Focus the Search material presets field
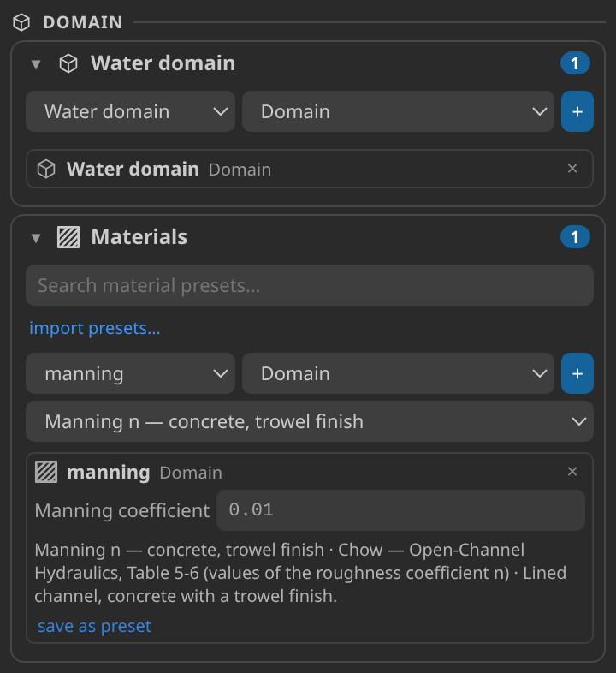This screenshot has height=673, width=616. click(x=310, y=285)
